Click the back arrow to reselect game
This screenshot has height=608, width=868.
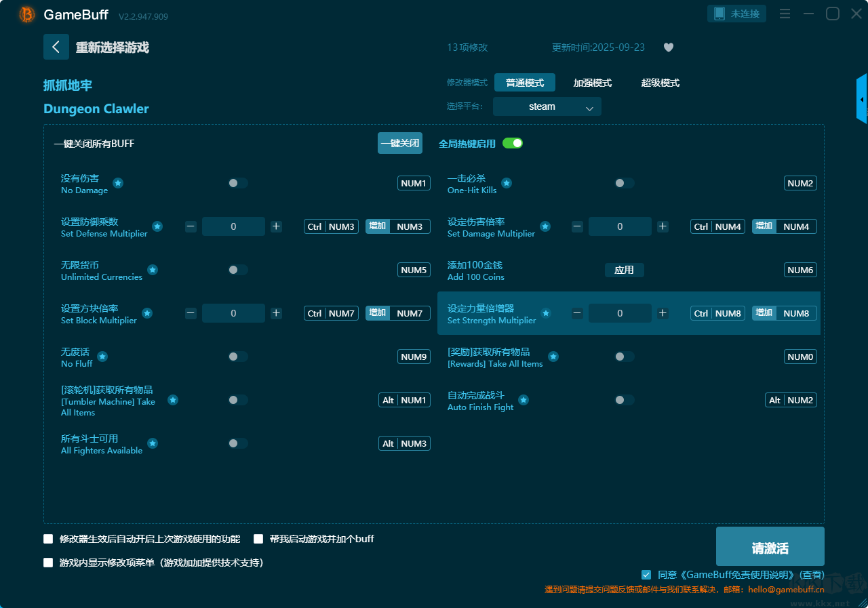click(x=56, y=47)
